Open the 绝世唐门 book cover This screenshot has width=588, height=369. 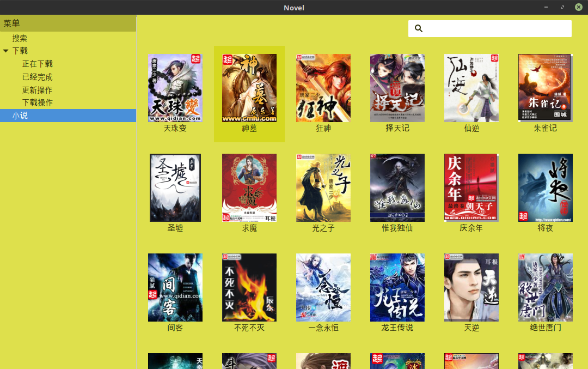546,288
